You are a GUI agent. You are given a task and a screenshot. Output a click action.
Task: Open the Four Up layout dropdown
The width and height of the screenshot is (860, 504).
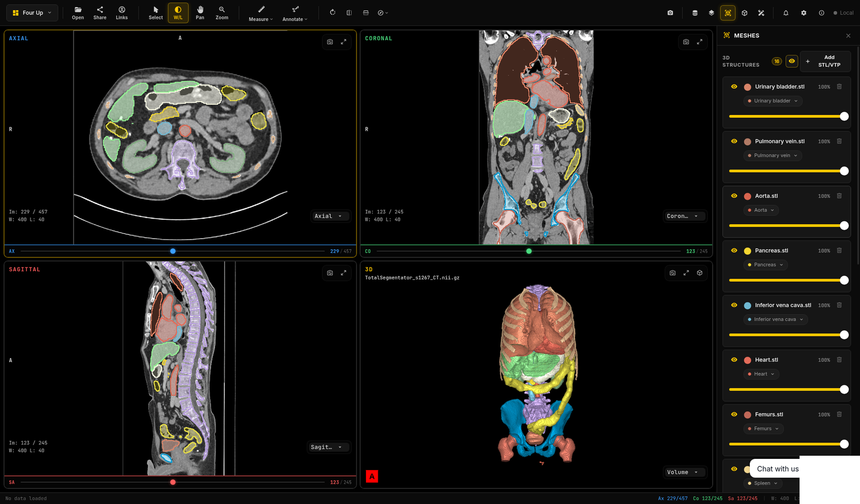pos(32,13)
